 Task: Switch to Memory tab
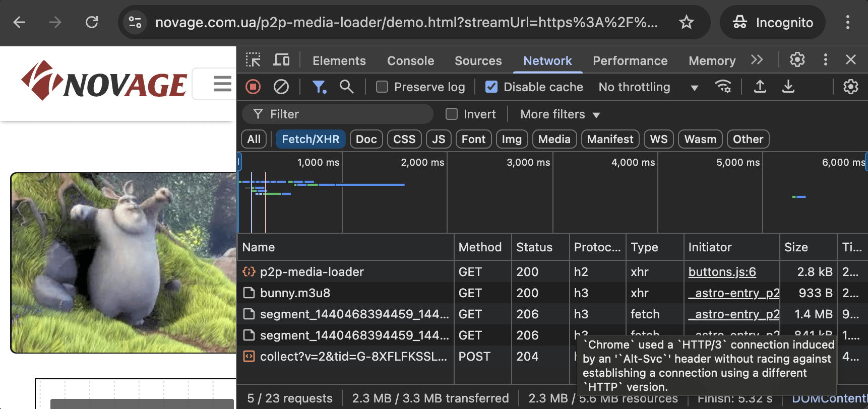pos(712,60)
